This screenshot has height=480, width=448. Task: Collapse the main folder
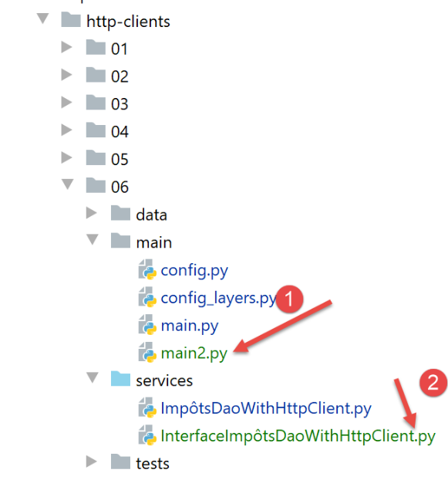93,239
